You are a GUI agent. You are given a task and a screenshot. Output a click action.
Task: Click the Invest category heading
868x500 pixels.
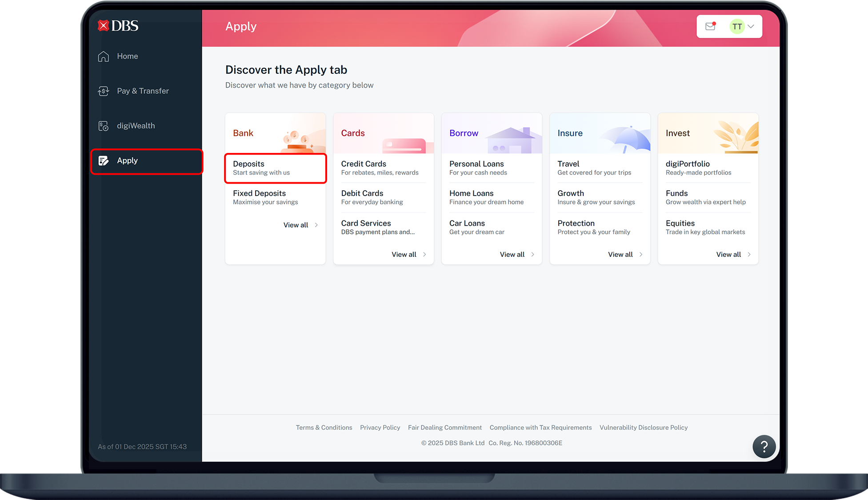(x=677, y=133)
